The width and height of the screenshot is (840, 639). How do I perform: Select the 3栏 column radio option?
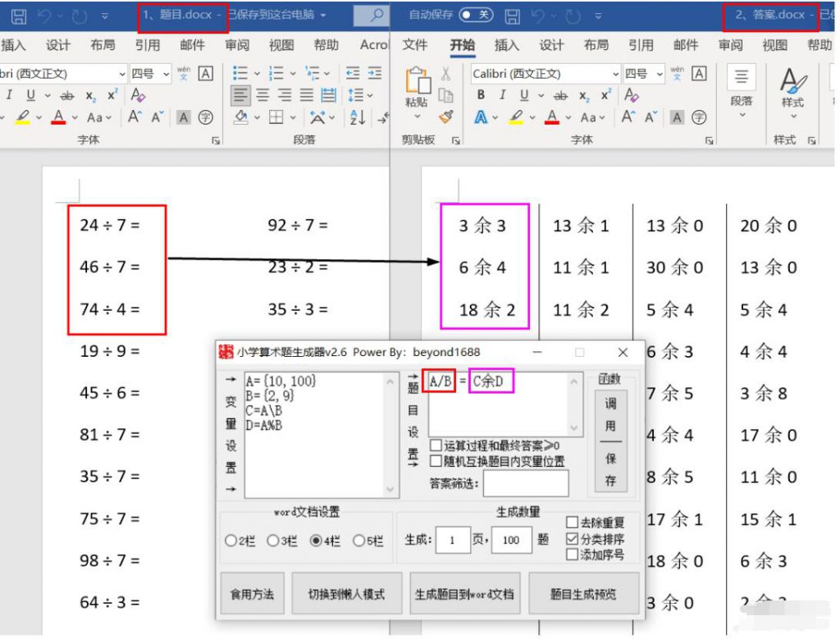click(x=272, y=541)
